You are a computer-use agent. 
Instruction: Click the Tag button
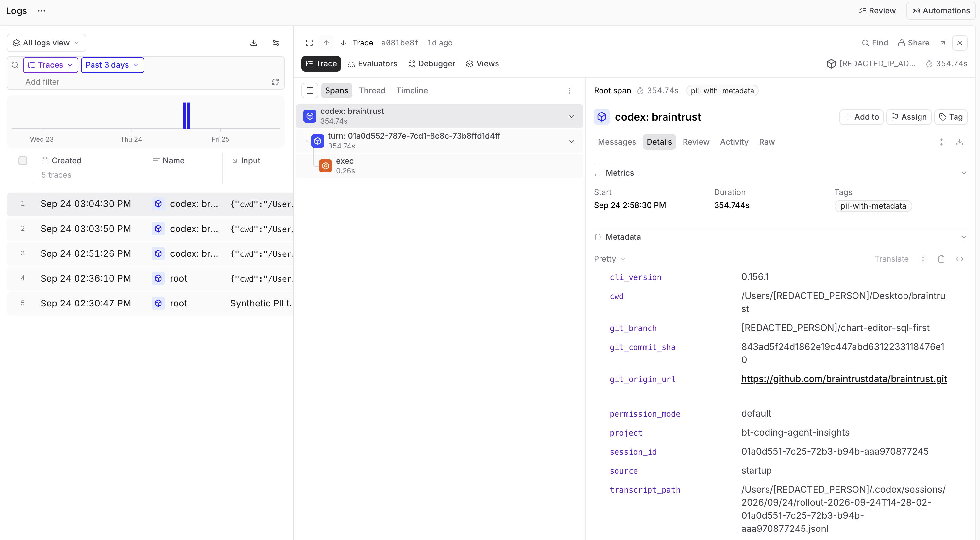[x=951, y=117]
